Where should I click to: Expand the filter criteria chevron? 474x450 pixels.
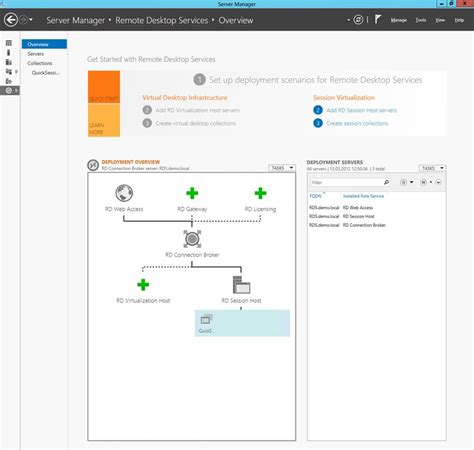[x=438, y=182]
